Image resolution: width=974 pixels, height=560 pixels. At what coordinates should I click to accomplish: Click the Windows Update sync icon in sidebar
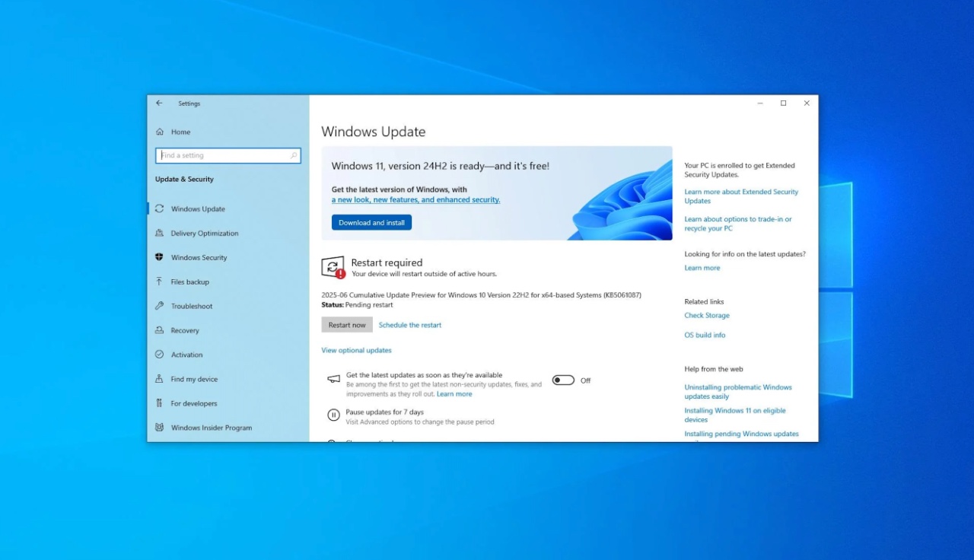click(x=160, y=208)
